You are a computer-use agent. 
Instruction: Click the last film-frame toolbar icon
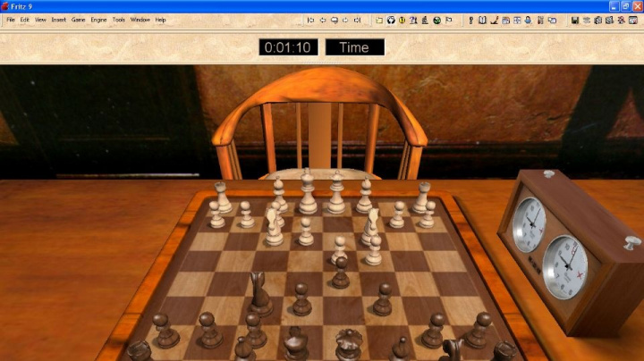pos(633,20)
